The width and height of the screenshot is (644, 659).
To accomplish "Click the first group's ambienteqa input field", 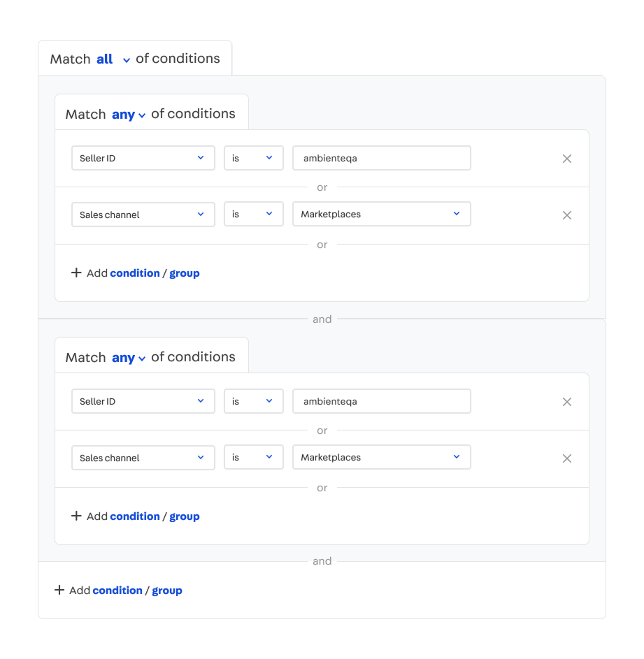I will point(381,158).
